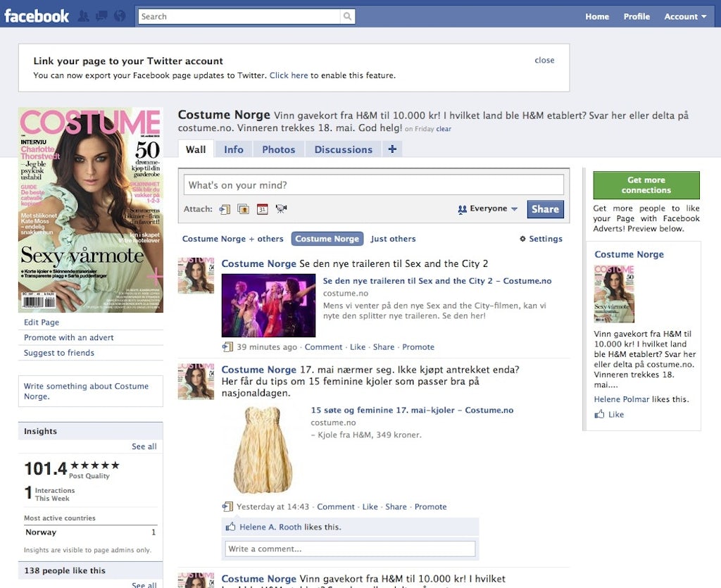721x588 pixels.
Task: Open 15 søte og feminine 17. mai-kjoler link
Action: pos(412,410)
